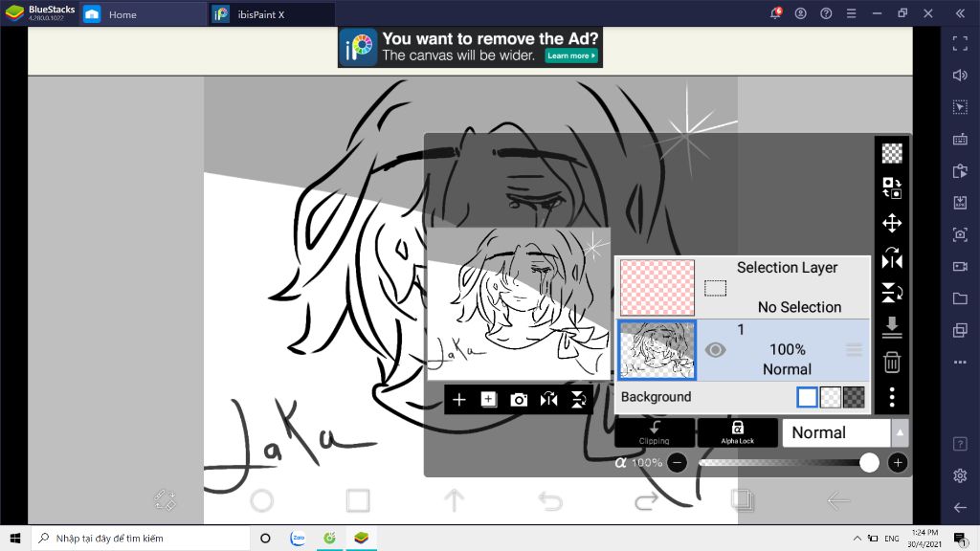Toggle Alpha Lock for the layer
The image size is (980, 551).
(738, 432)
